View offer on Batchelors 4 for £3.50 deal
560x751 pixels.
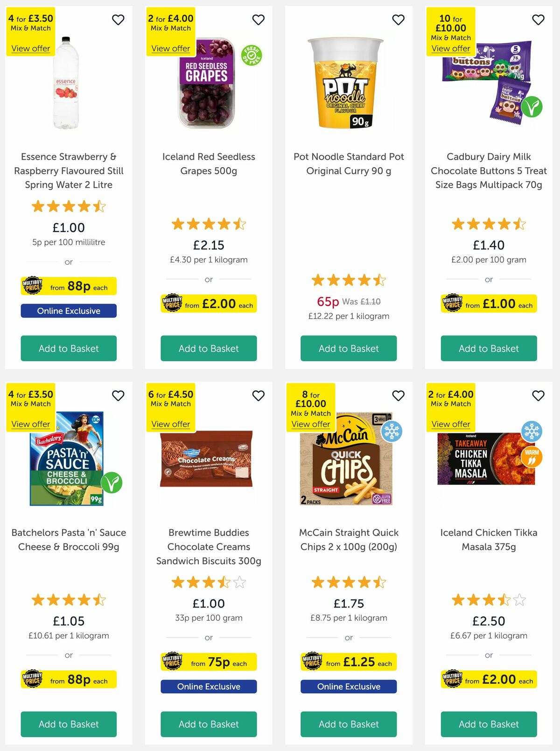[x=30, y=424]
